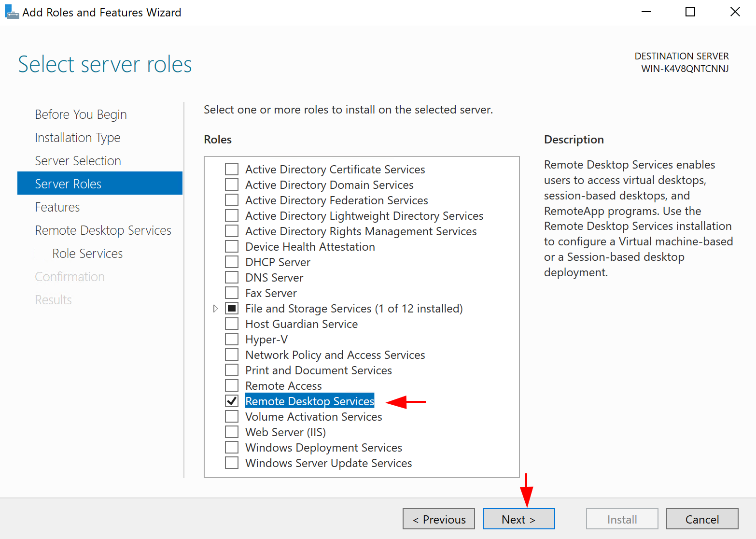This screenshot has height=539, width=756.
Task: Select the Before You Begin step
Action: point(80,114)
